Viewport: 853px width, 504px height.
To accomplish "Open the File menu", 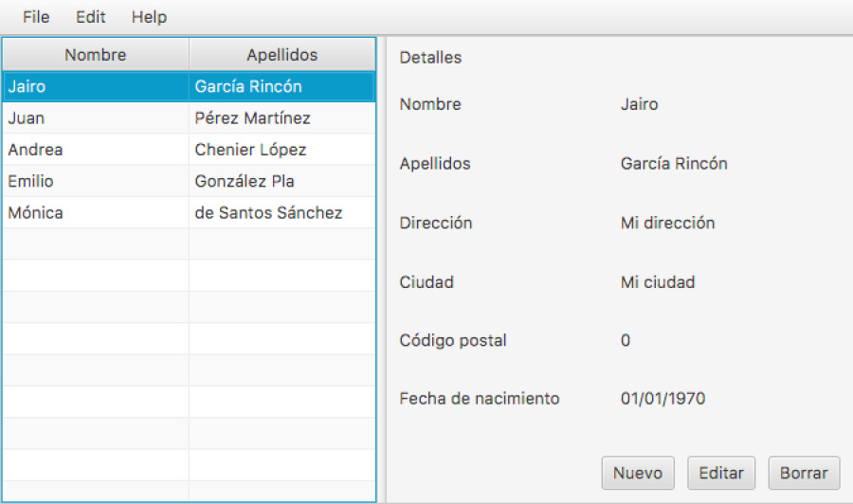I will pos(36,17).
